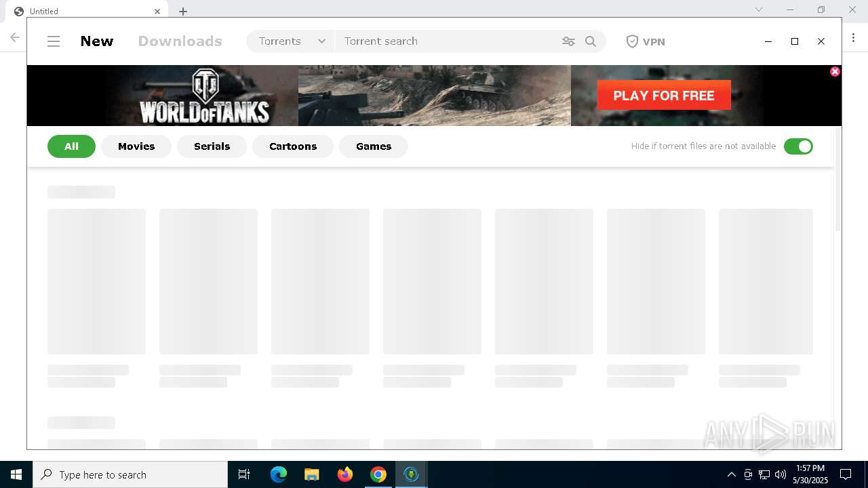The width and height of the screenshot is (868, 488).
Task: Open the taskbar clock and date
Action: pyautogui.click(x=810, y=474)
